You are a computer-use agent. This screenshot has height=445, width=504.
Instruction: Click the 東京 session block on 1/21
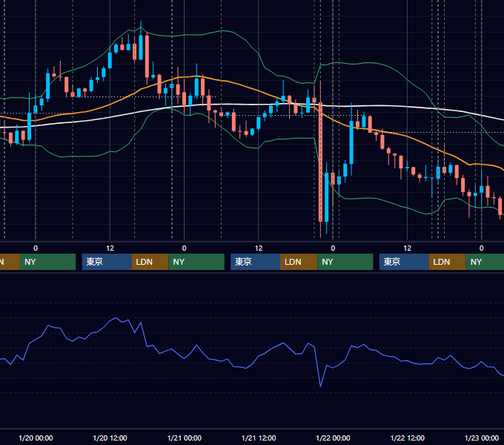255,262
